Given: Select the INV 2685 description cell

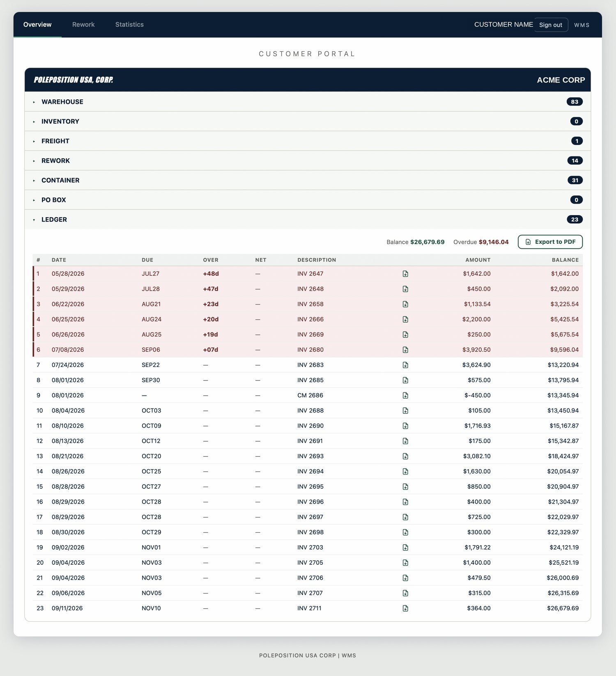Looking at the screenshot, I should [x=310, y=380].
